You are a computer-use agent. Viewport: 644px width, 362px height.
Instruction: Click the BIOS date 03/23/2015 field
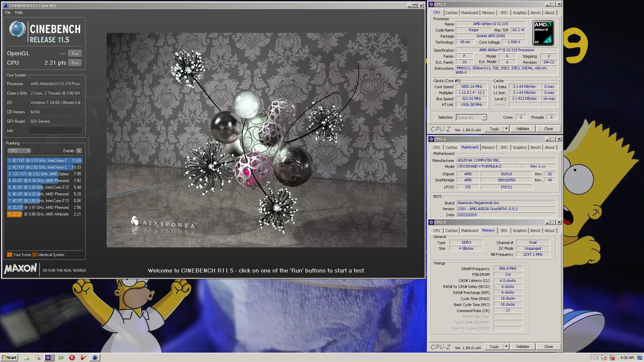506,215
